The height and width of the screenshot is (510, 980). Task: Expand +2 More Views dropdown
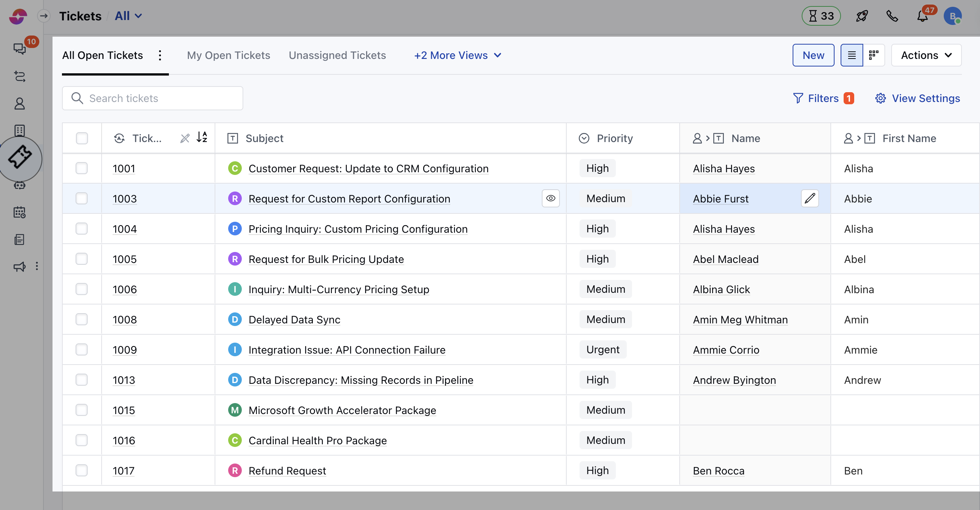[458, 55]
